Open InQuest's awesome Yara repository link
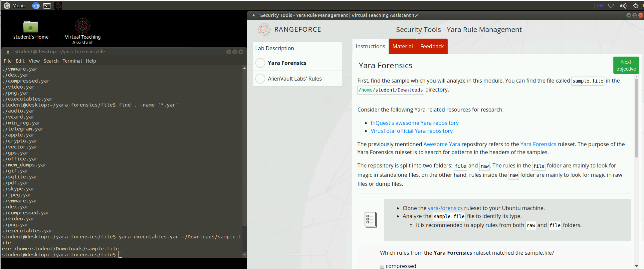The image size is (644, 269). pos(414,123)
